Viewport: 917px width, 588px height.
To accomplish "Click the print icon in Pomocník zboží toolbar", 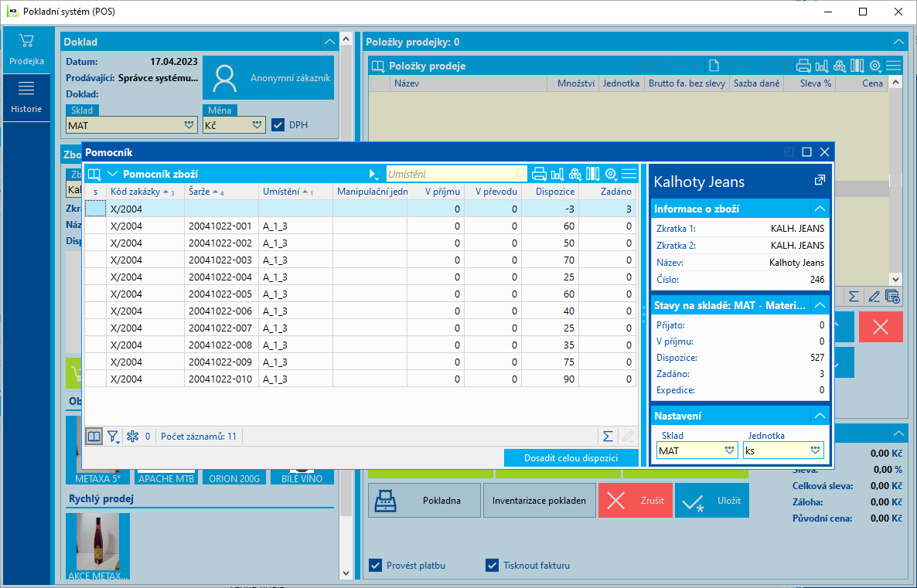I will pos(539,174).
